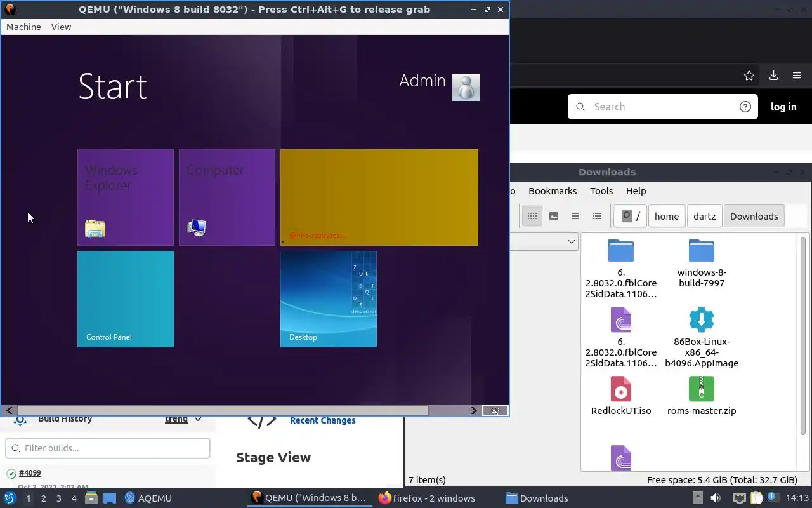
Task: Open Help menu in Downloads window
Action: pyautogui.click(x=636, y=191)
